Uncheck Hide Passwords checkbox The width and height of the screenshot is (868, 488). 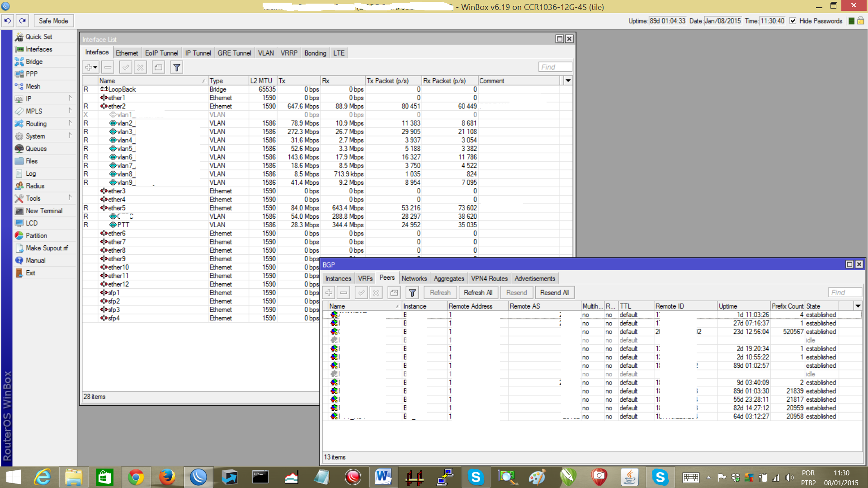793,21
